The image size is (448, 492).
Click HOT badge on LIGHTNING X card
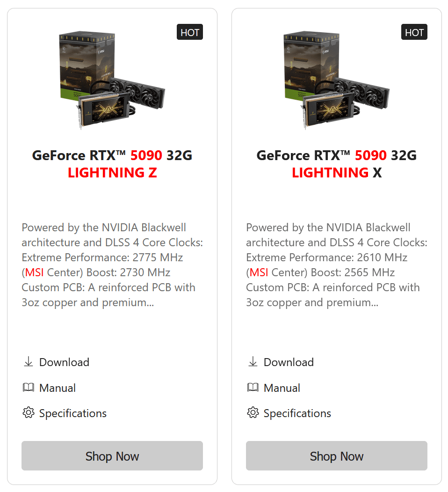[414, 32]
